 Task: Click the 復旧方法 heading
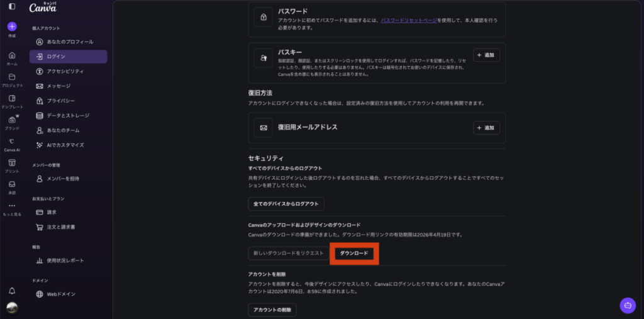pyautogui.click(x=260, y=93)
